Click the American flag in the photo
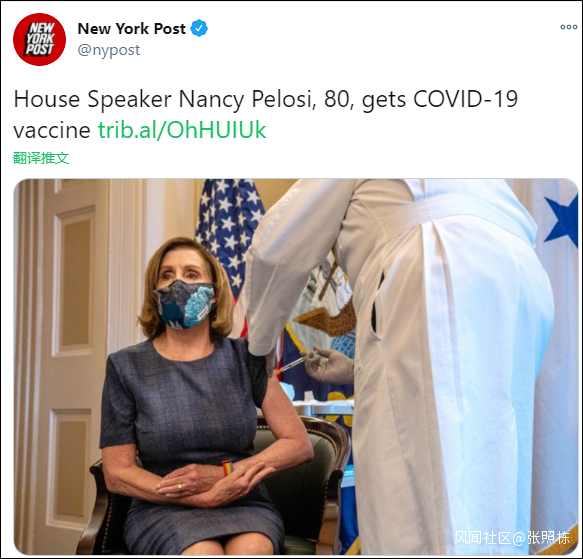This screenshot has width=583, height=559. coord(229,238)
